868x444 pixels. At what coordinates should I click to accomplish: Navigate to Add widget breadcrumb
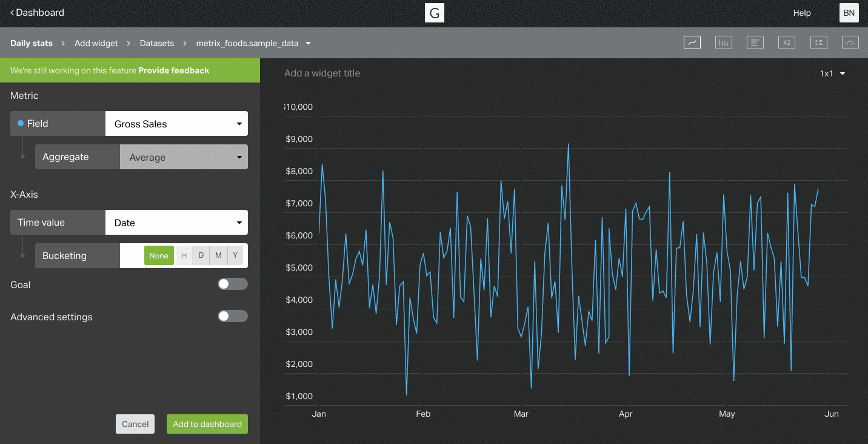tap(96, 43)
